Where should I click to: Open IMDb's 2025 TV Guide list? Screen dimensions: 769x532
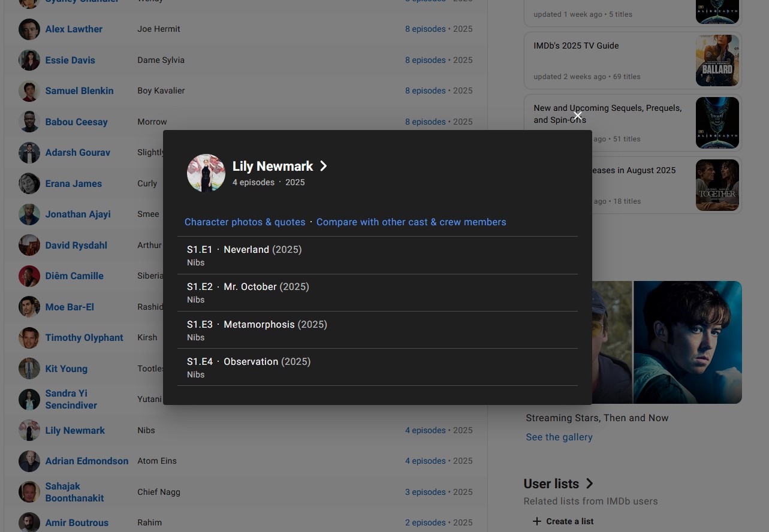coord(576,46)
